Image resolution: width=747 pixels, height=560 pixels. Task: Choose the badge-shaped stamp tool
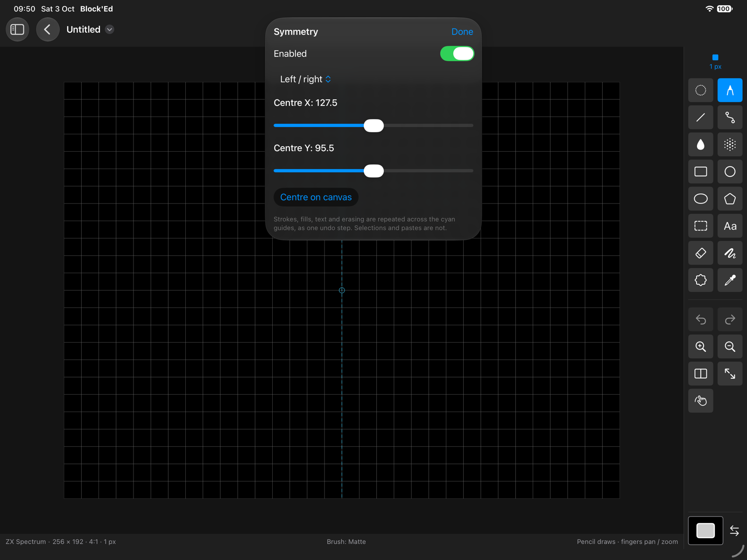701,280
